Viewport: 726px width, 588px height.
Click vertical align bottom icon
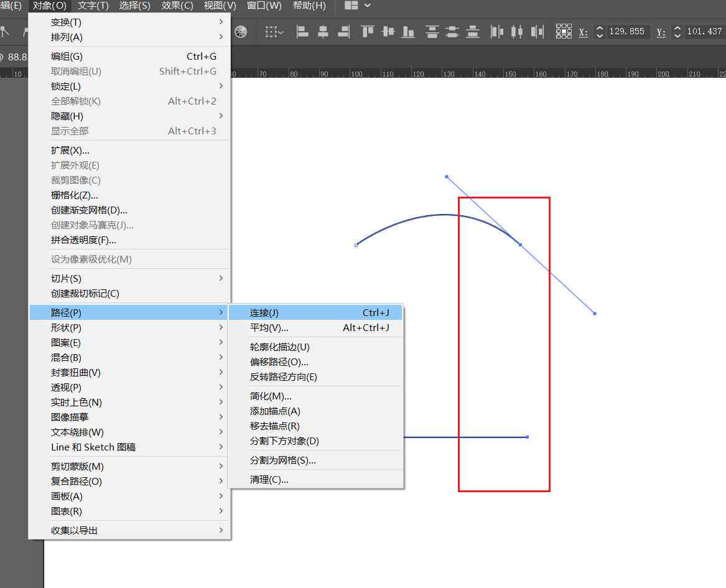408,32
